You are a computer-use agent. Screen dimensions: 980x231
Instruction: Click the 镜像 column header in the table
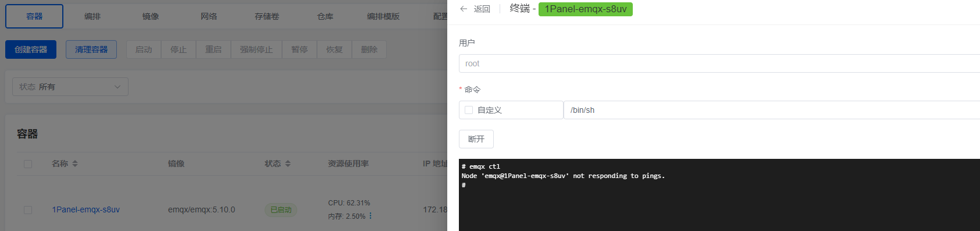[x=176, y=164]
